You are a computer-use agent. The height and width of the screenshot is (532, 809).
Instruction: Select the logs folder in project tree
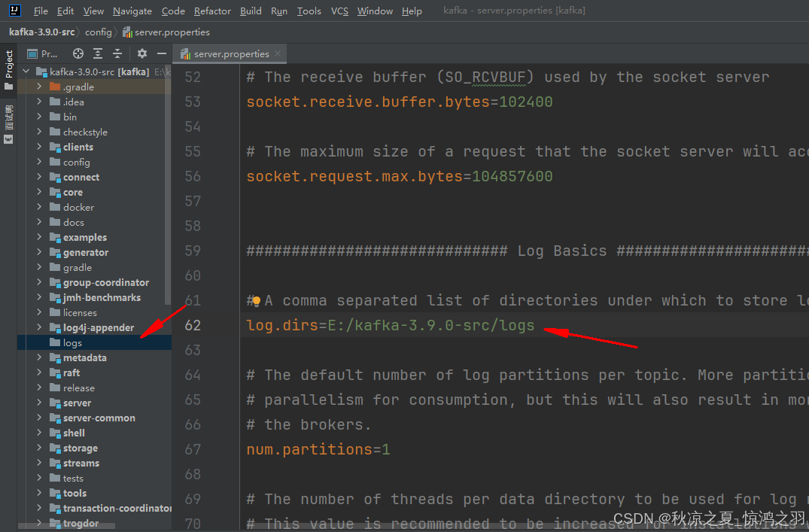point(72,343)
